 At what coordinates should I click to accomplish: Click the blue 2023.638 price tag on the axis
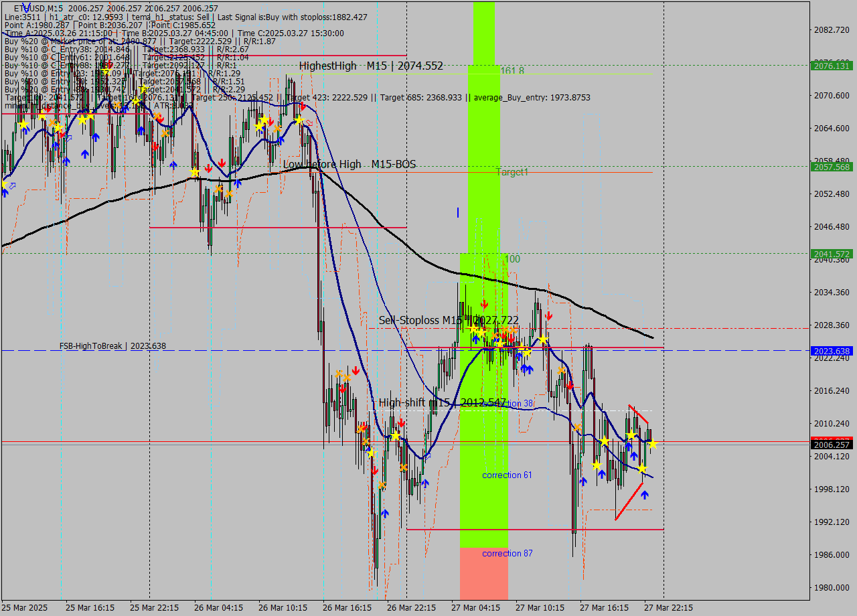coord(831,351)
